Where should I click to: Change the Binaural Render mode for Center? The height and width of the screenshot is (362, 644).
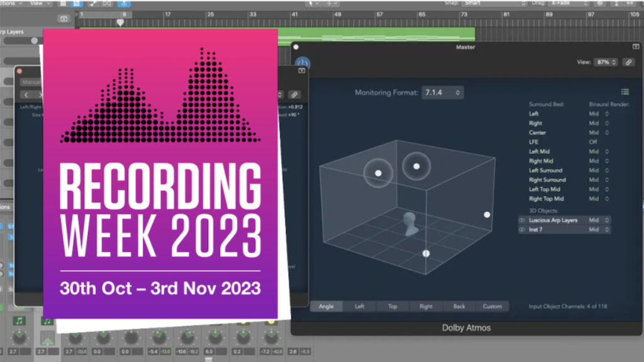click(x=599, y=133)
